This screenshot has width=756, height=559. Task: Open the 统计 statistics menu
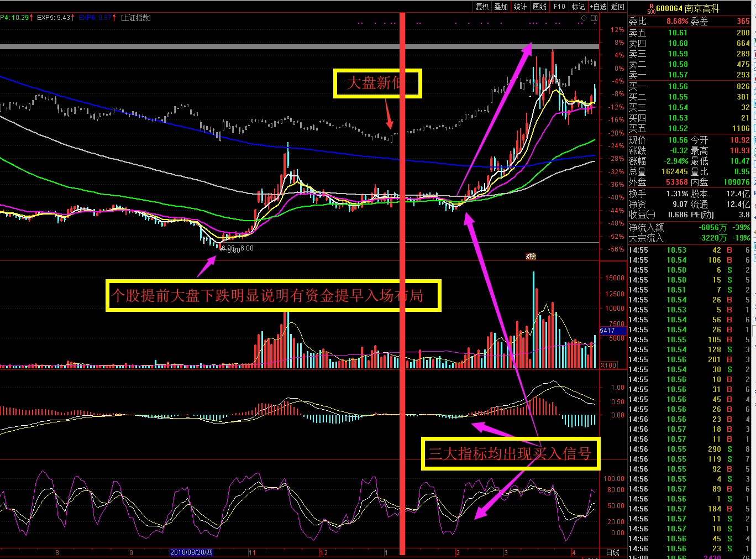[520, 7]
